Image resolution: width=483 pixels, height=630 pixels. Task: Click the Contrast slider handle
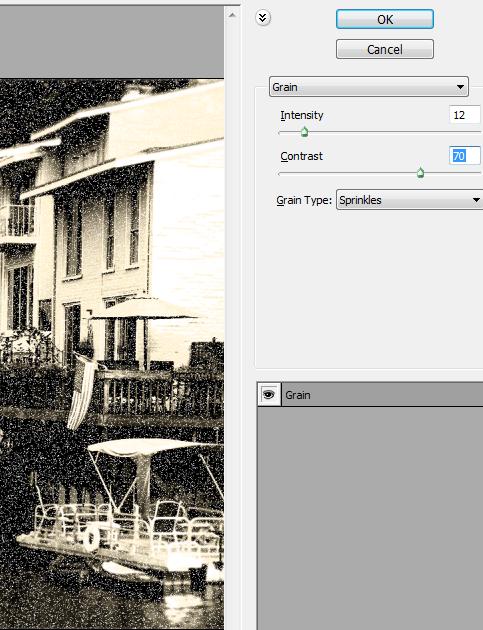click(420, 173)
